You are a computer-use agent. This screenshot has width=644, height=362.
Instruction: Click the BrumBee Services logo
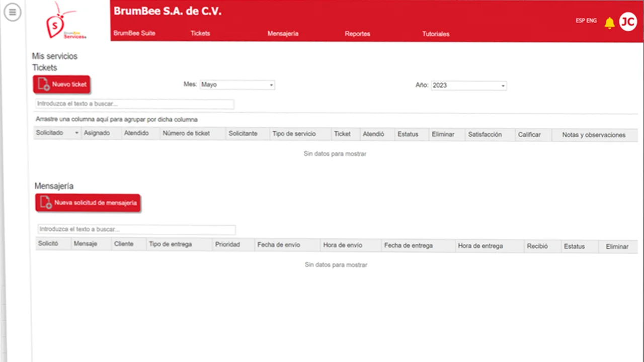pos(64,22)
